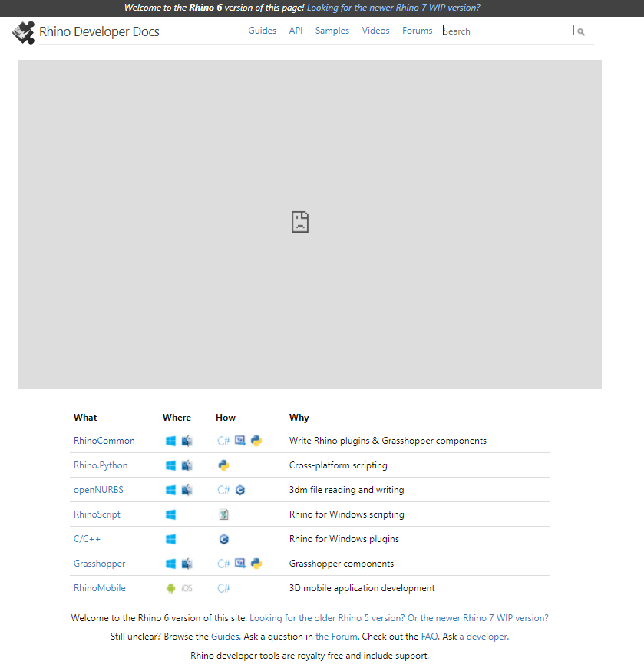644x668 pixels.
Task: Click the VB icon in the RhinoCommon row
Action: [240, 441]
